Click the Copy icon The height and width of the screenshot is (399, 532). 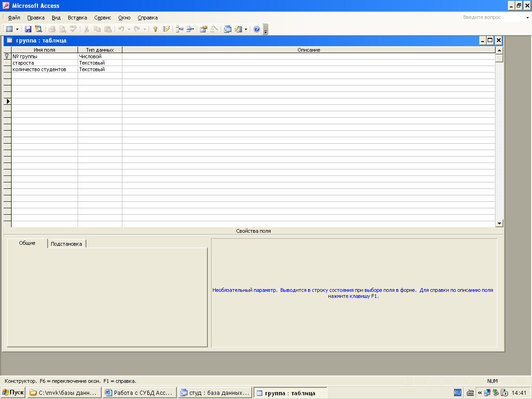point(97,29)
